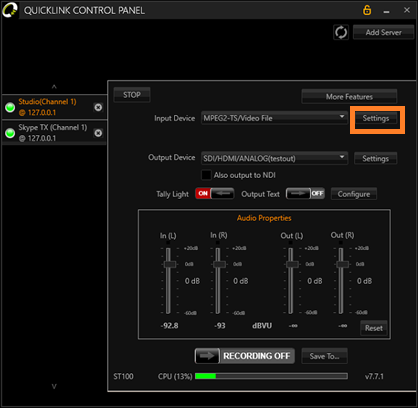Click the -92.8 input level value
This screenshot has height=408, width=418.
(169, 326)
